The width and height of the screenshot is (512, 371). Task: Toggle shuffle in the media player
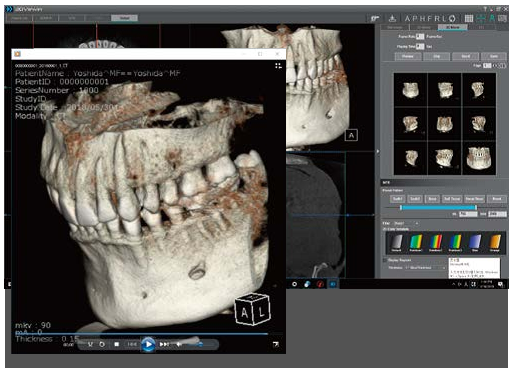tap(90, 344)
